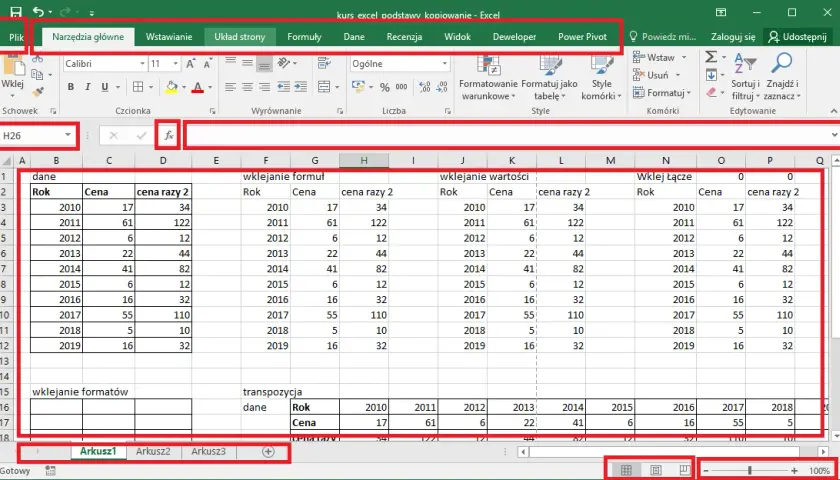The image size is (840, 480).
Task: Toggle align text right
Action: (x=264, y=86)
